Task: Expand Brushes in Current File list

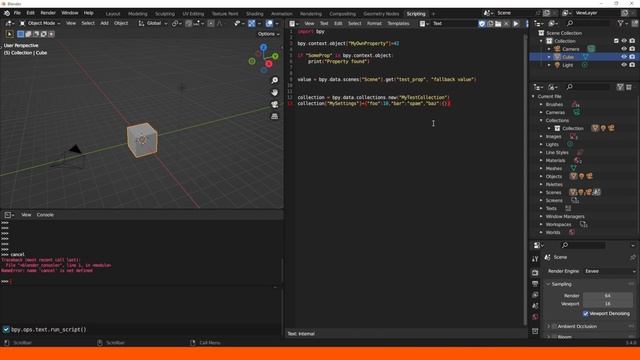Action: [541, 104]
